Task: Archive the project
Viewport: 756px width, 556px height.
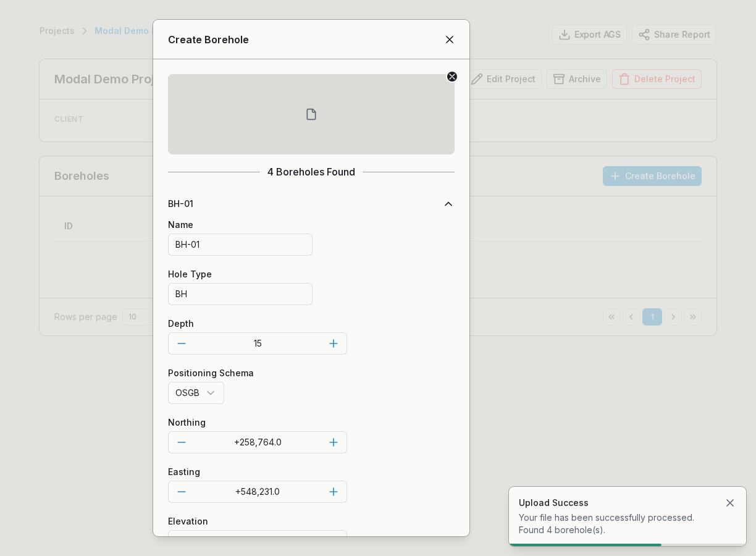Action: coord(576,79)
